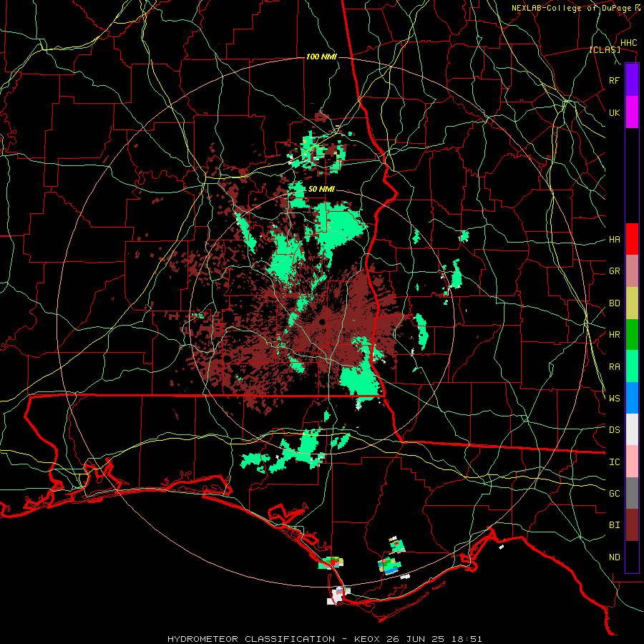Click the KEOX radar site center dot
Image resolution: width=644 pixels, height=644 pixels.
point(322,321)
